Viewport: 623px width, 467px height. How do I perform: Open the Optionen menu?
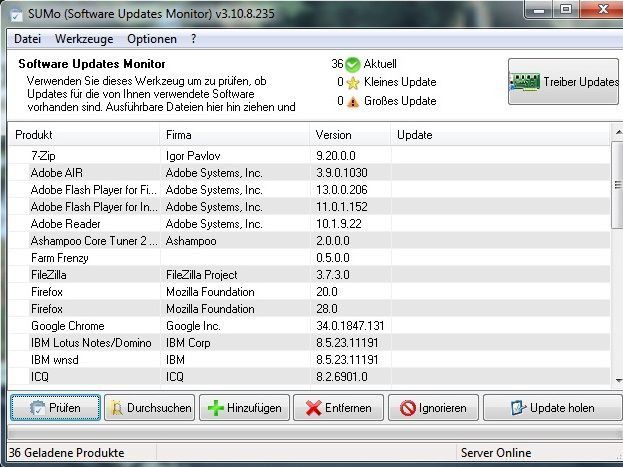(152, 39)
